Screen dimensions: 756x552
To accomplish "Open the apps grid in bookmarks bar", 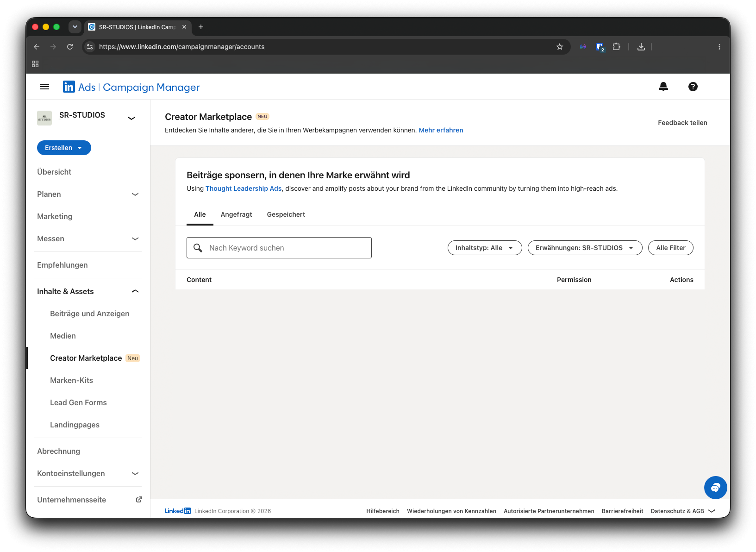I will point(35,64).
